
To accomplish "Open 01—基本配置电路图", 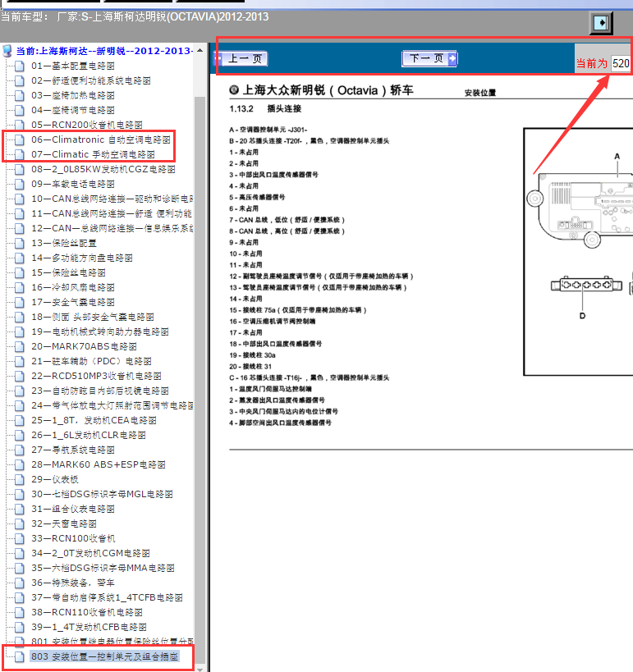I will pyautogui.click(x=73, y=66).
